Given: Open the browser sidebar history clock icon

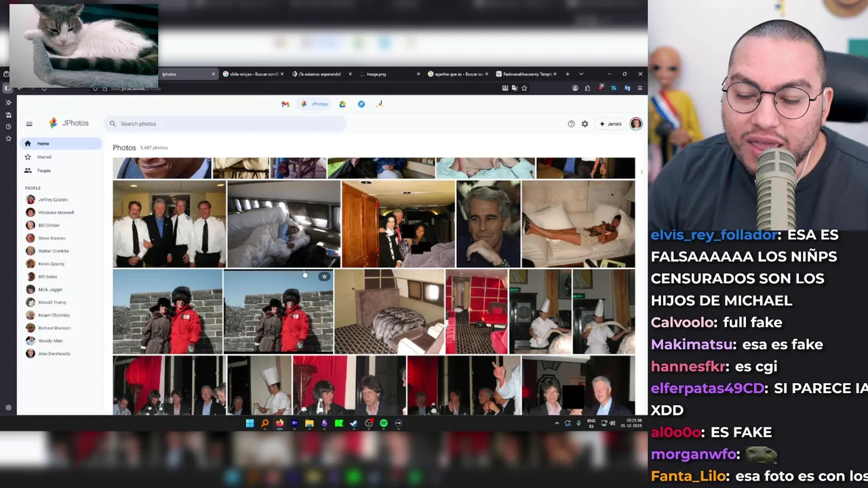Looking at the screenshot, I should (8, 127).
